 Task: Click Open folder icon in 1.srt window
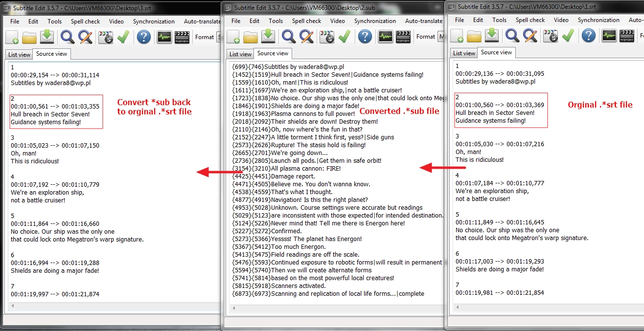click(474, 36)
